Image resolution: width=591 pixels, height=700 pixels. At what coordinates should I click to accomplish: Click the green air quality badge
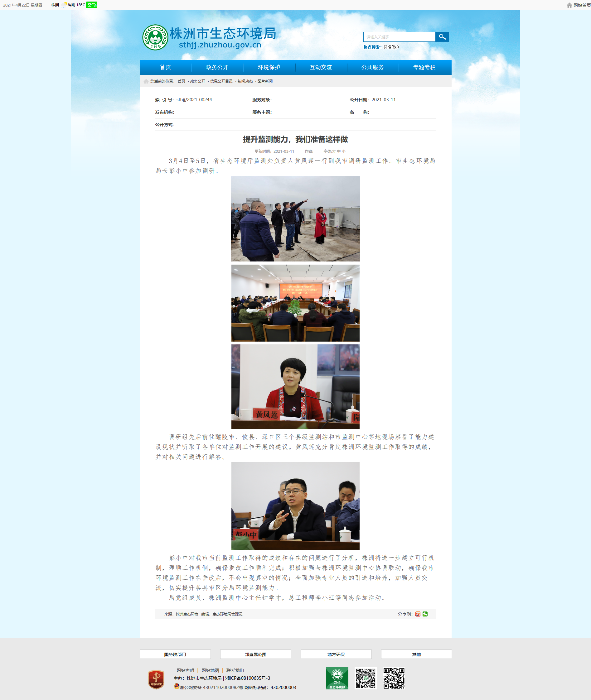pyautogui.click(x=91, y=5)
